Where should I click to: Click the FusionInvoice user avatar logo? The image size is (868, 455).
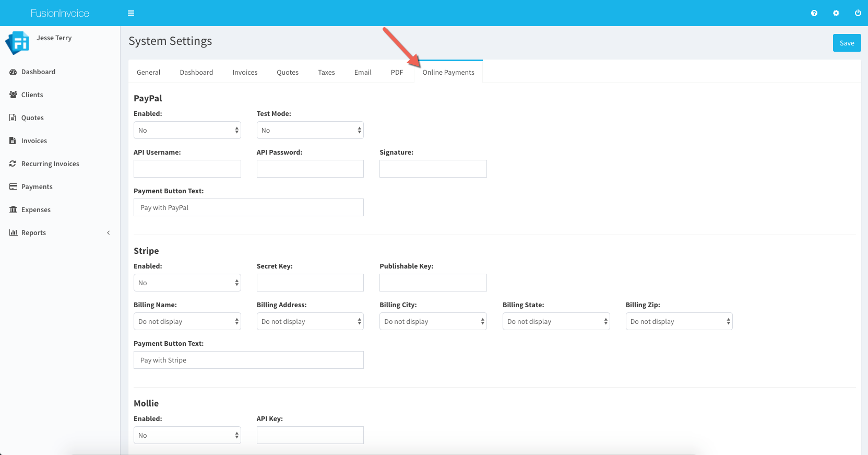point(17,43)
